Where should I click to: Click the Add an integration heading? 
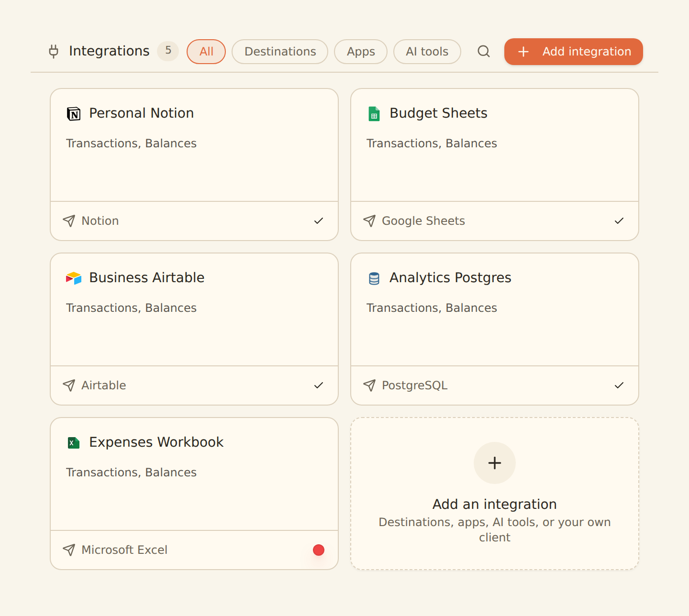point(495,504)
